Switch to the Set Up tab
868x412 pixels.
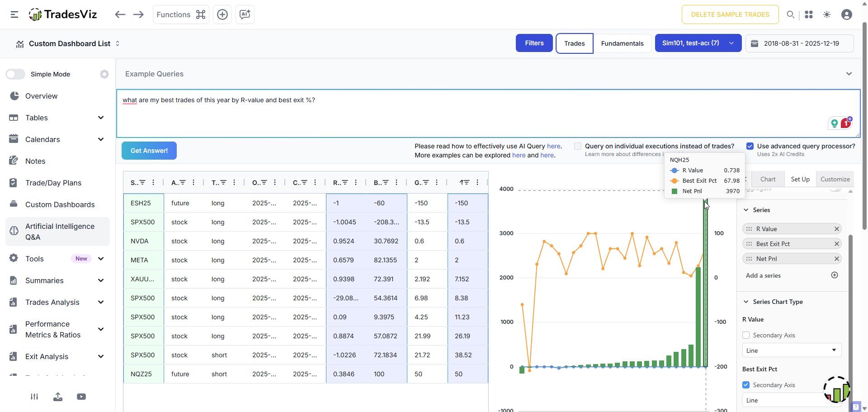click(x=800, y=179)
